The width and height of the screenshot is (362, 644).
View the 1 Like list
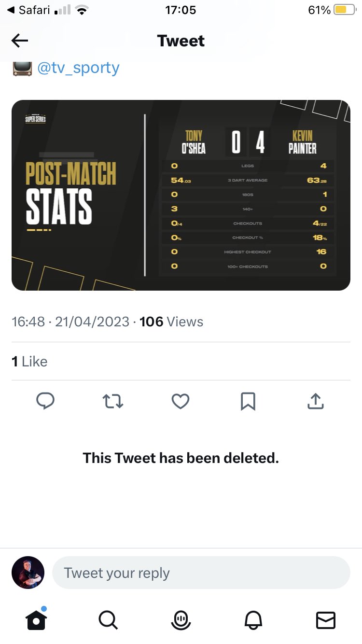coord(29,361)
